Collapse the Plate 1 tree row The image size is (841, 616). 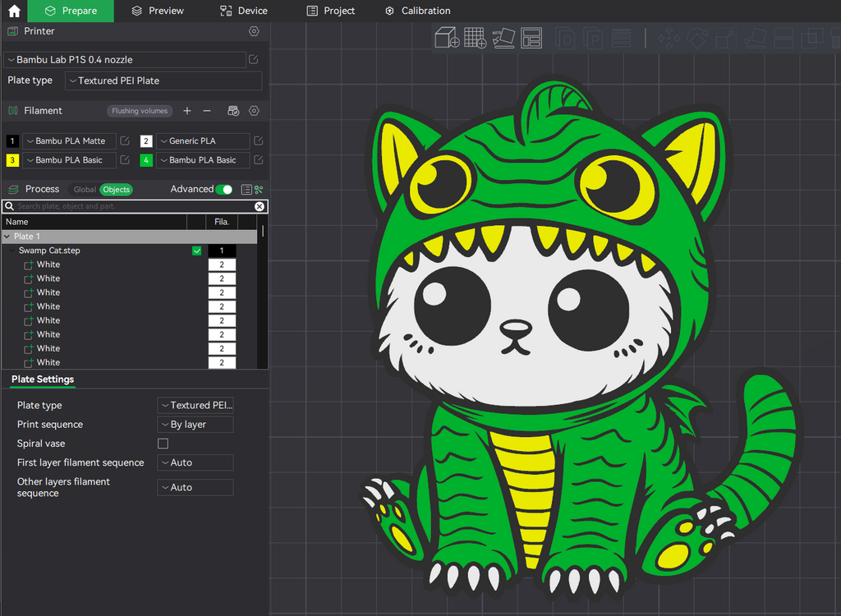coord(7,236)
